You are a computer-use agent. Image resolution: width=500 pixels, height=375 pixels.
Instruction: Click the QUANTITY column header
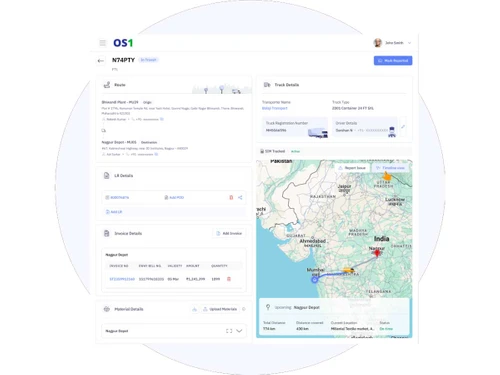coord(219,266)
